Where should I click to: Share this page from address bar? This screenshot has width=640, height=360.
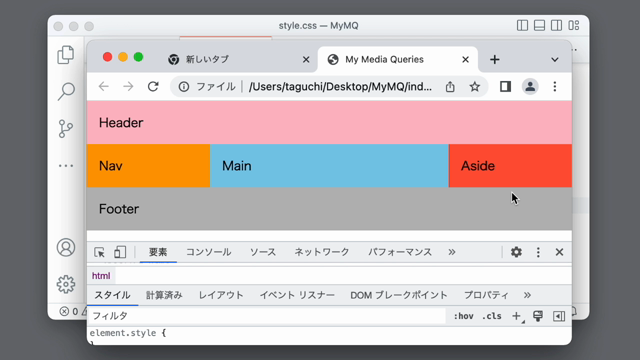(x=450, y=87)
